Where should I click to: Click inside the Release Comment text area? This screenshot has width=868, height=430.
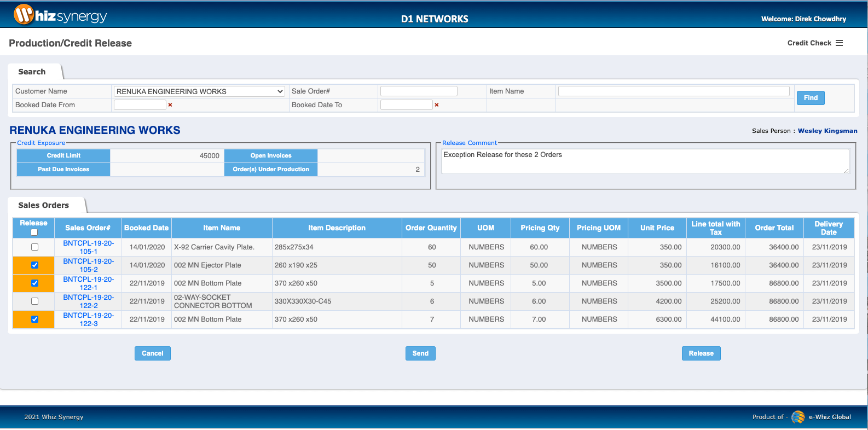645,161
